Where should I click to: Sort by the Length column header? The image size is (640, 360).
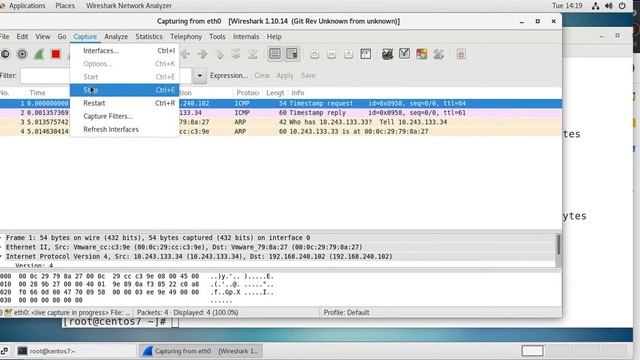pos(275,93)
